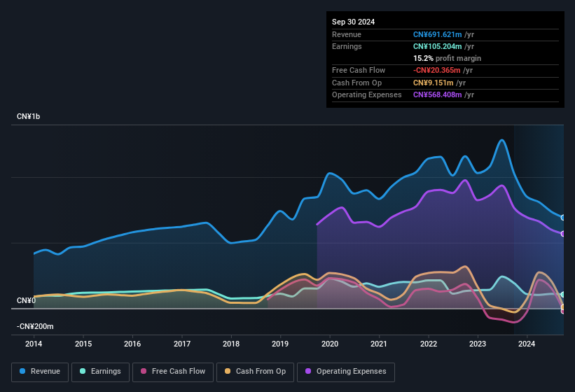Viewport: 575px width, 392px height.
Task: Click the -CN¥200m y-axis label
Action: pyautogui.click(x=35, y=326)
